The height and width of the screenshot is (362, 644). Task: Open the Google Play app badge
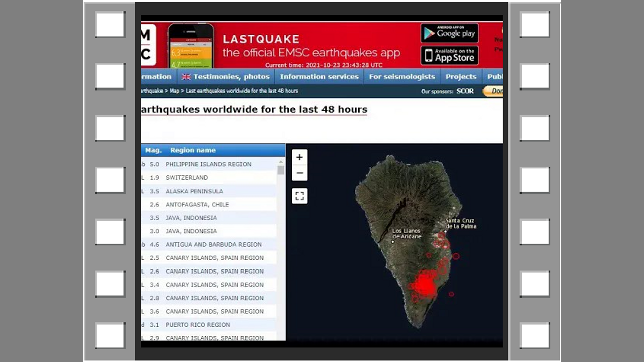click(x=449, y=33)
